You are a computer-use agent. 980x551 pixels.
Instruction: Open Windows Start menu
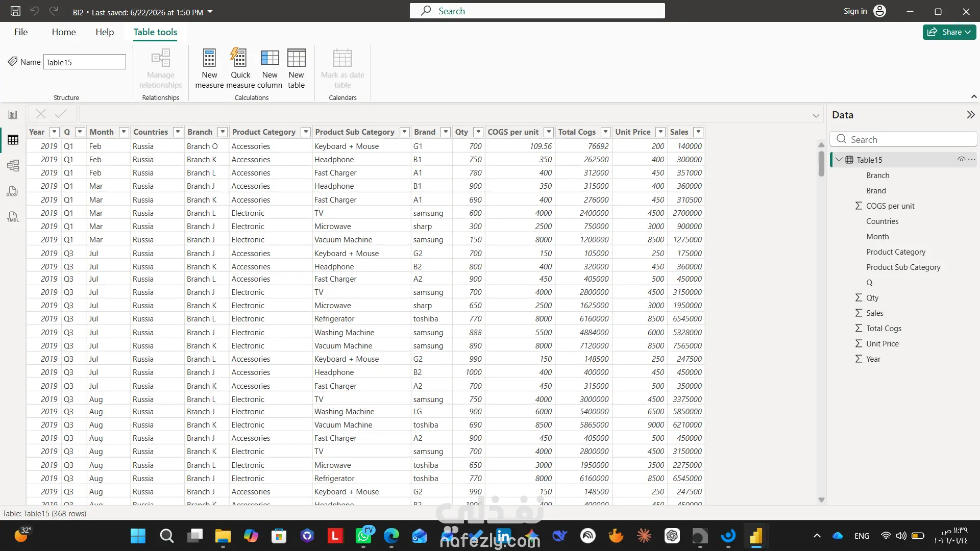click(138, 536)
